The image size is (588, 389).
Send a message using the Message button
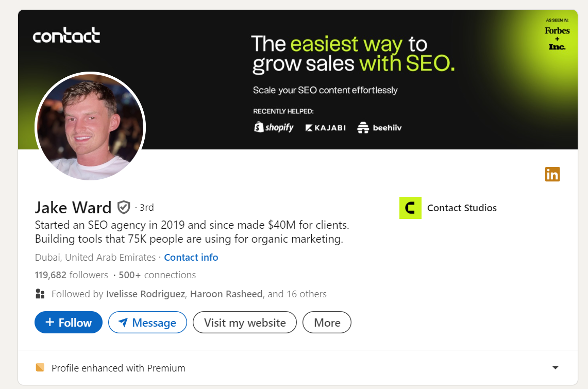coord(147,323)
